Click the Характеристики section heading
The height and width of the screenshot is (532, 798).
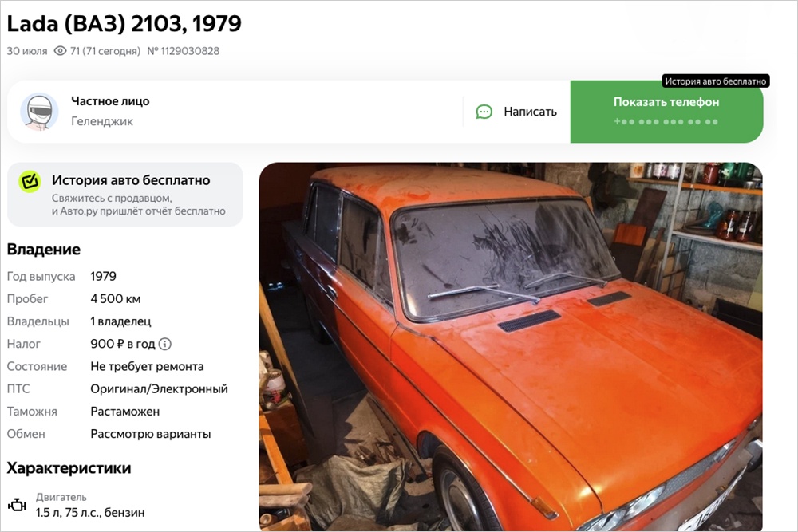pos(69,468)
